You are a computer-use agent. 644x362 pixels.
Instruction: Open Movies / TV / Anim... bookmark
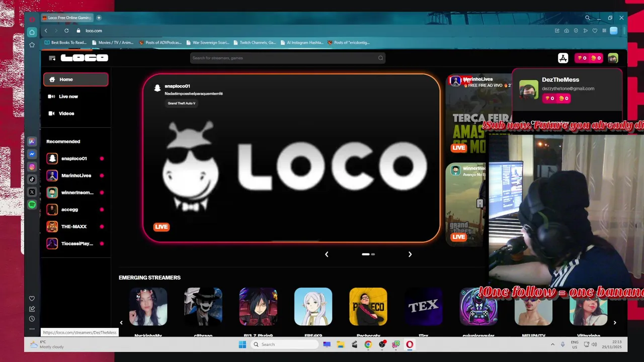coord(113,43)
